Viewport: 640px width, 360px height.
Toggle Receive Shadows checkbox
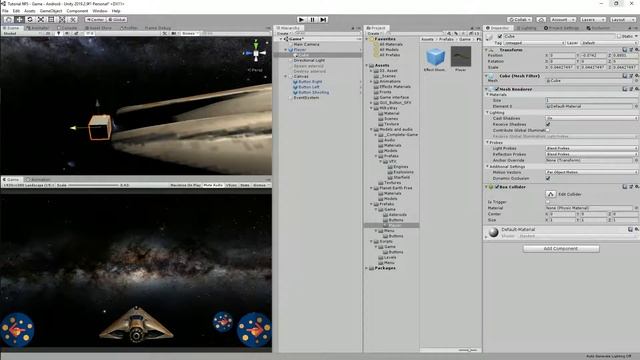coord(548,124)
